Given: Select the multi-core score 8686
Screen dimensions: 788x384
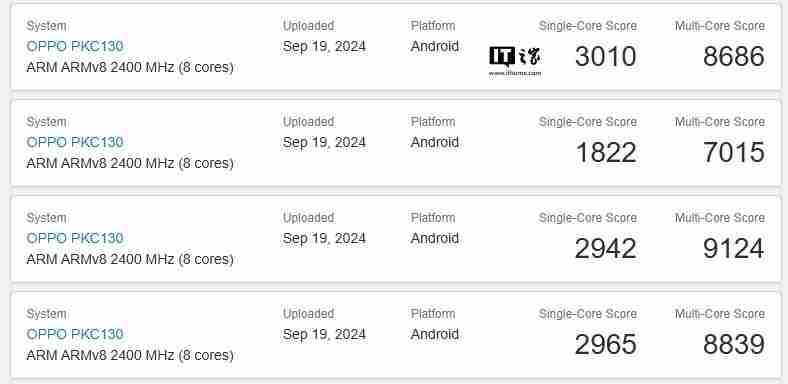Looking at the screenshot, I should (x=734, y=56).
